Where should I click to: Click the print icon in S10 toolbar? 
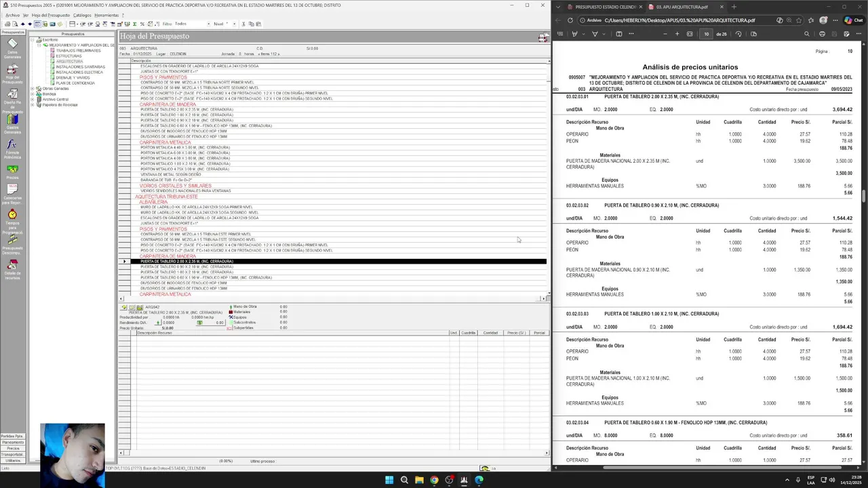[7, 24]
